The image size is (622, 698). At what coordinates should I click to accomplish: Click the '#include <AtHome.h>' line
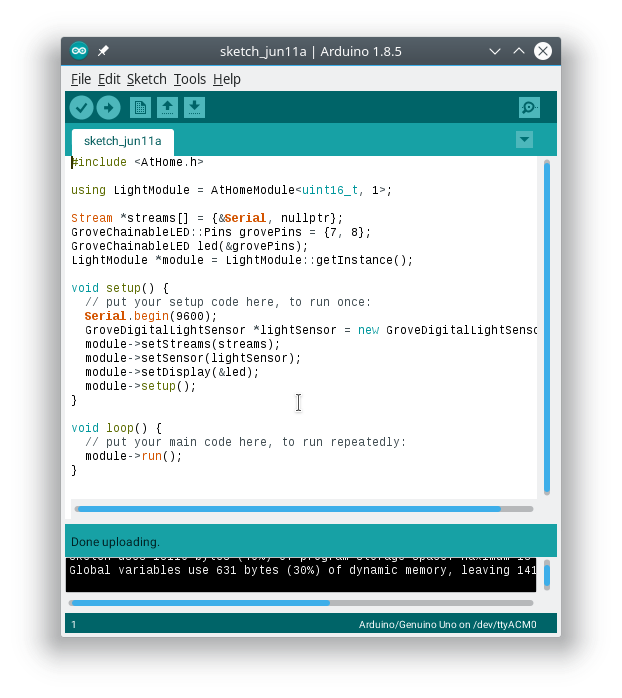click(x=138, y=162)
